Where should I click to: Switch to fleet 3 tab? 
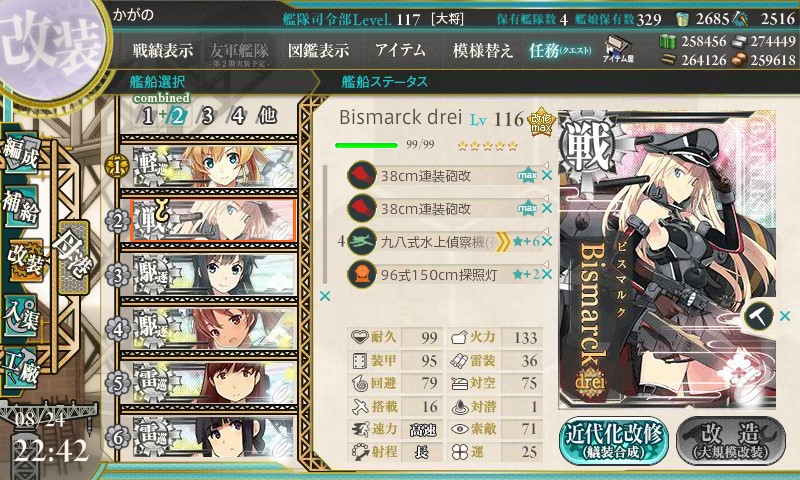click(207, 116)
